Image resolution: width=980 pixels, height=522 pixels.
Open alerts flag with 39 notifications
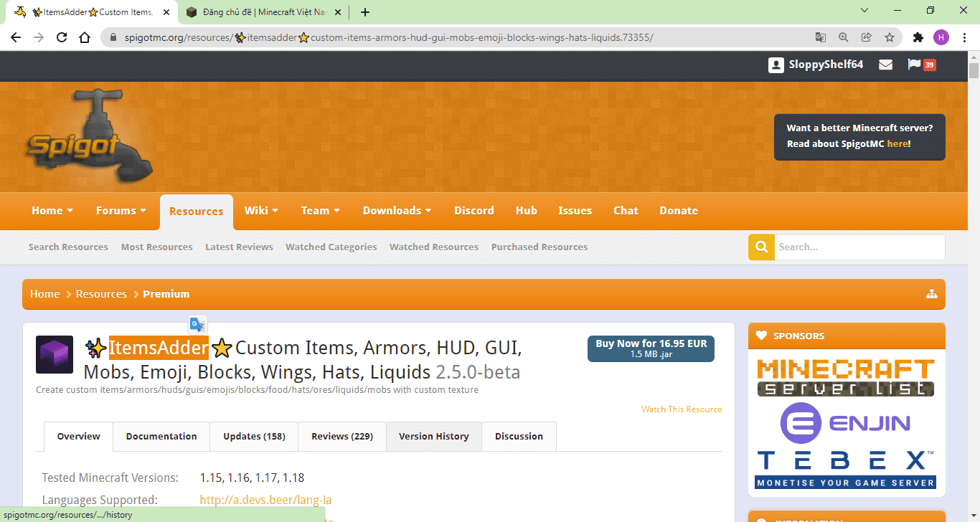921,65
